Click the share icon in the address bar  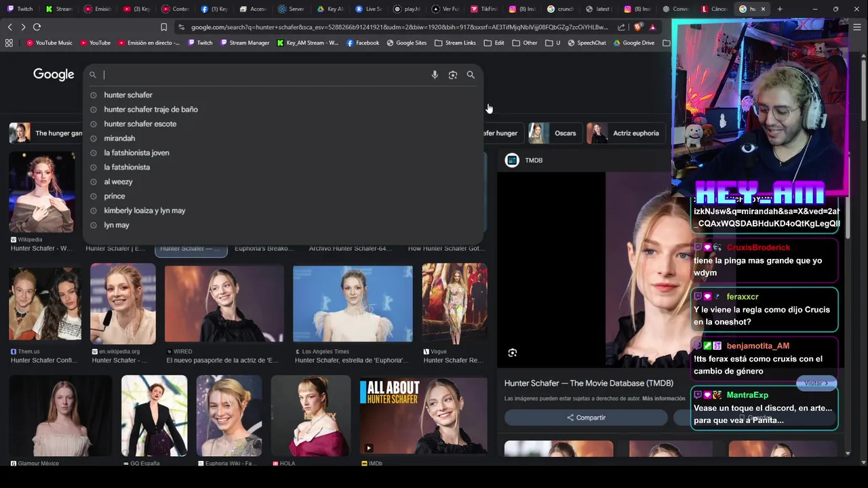coord(621,27)
